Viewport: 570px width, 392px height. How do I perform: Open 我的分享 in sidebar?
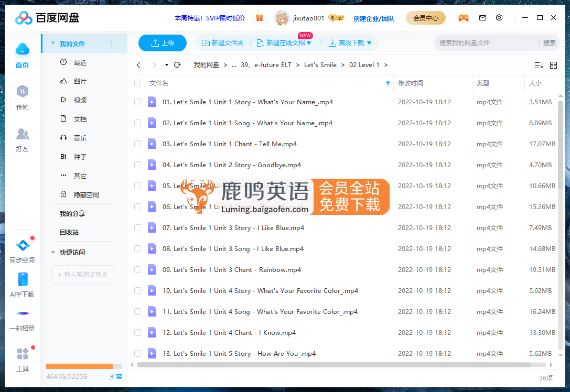tap(72, 214)
